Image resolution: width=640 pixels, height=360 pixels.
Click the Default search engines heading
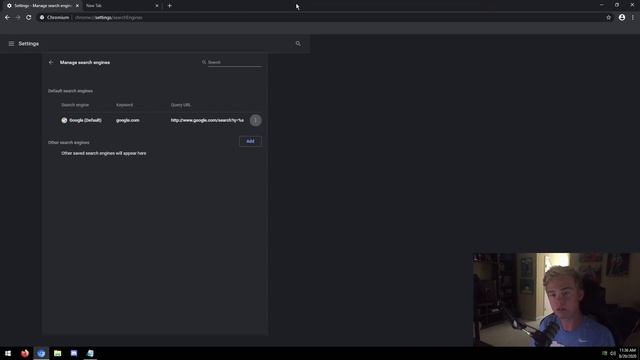pyautogui.click(x=70, y=91)
